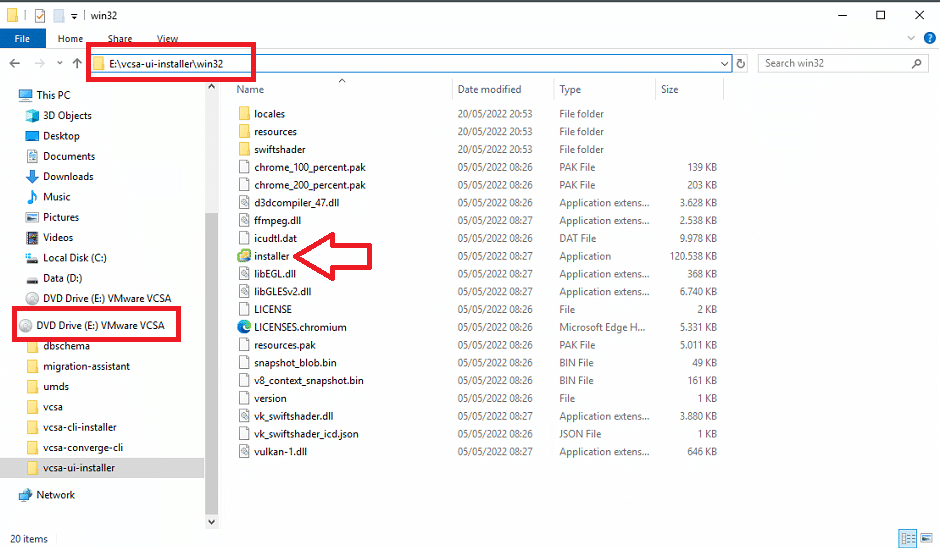Click the Local Disk (C:) drive icon
Image resolution: width=940 pixels, height=548 pixels.
click(x=32, y=258)
